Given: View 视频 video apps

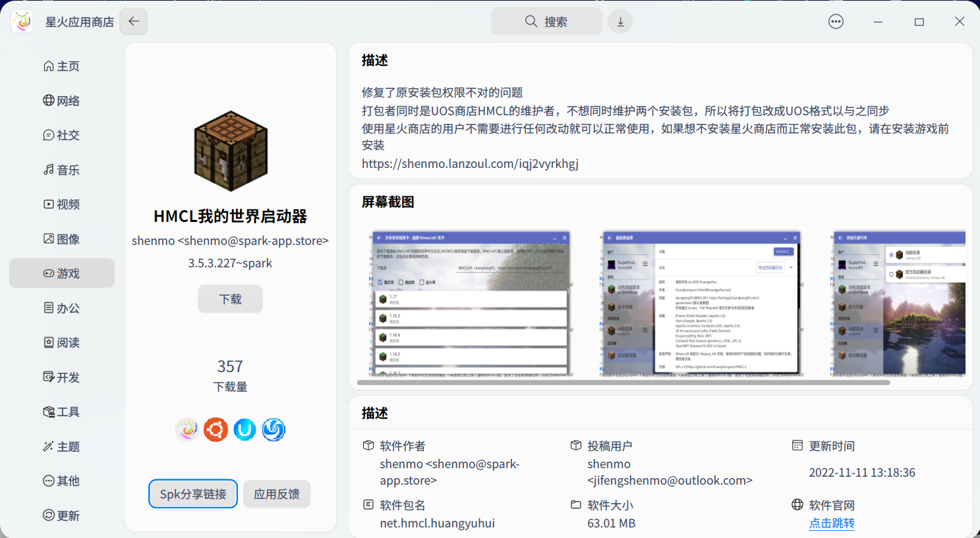Looking at the screenshot, I should tap(63, 204).
